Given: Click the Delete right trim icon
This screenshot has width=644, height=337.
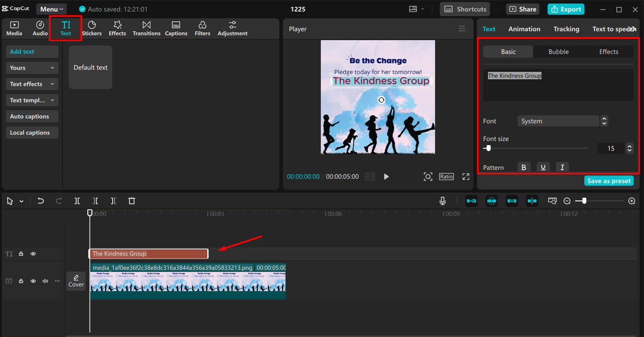Looking at the screenshot, I should coord(113,201).
